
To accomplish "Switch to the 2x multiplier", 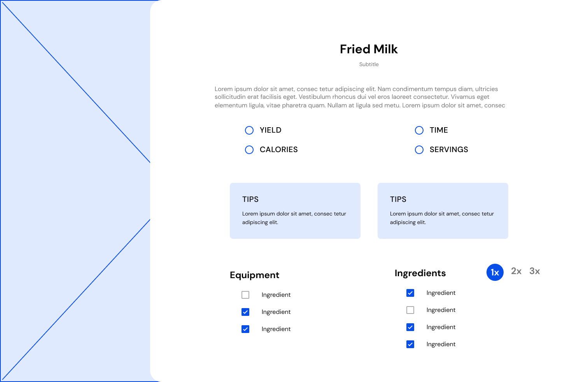I will pos(516,271).
